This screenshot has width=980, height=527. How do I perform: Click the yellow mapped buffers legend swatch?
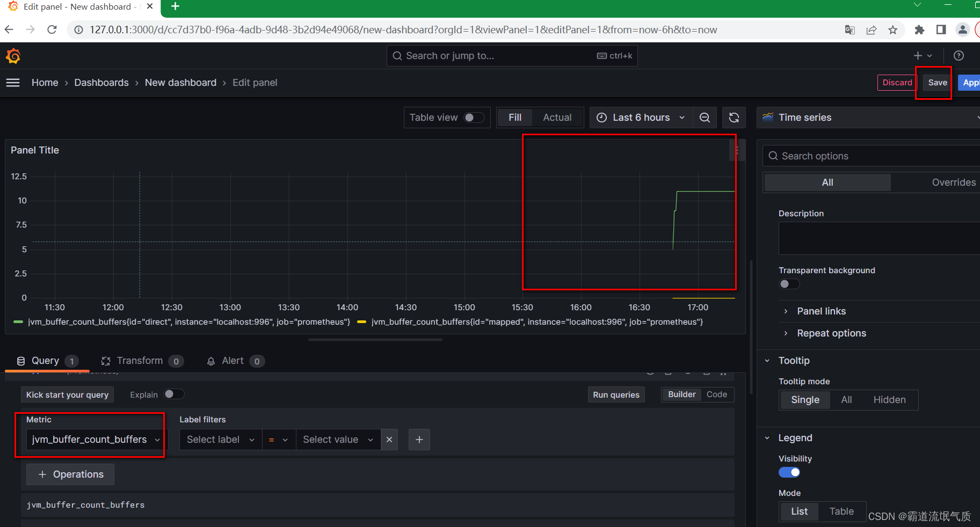(361, 322)
